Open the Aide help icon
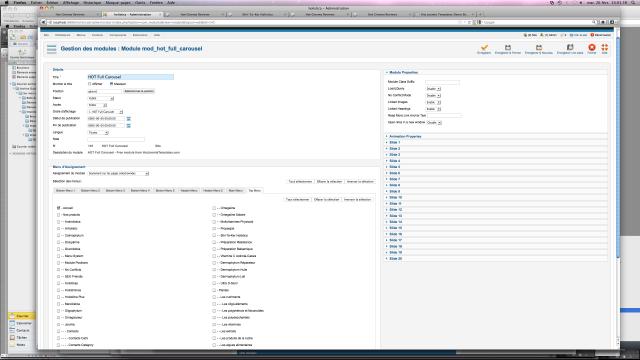Screen dimensions: 640x360 coord(604,47)
